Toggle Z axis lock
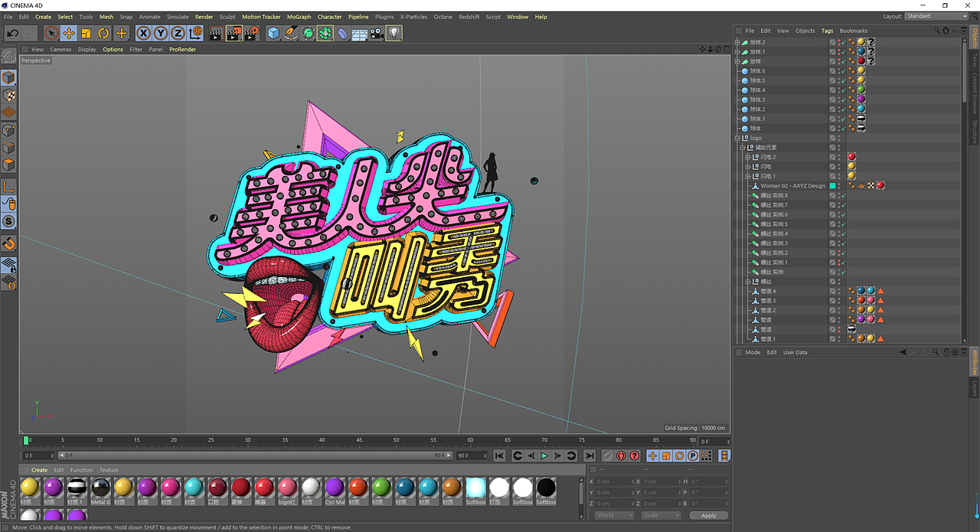 (x=178, y=33)
